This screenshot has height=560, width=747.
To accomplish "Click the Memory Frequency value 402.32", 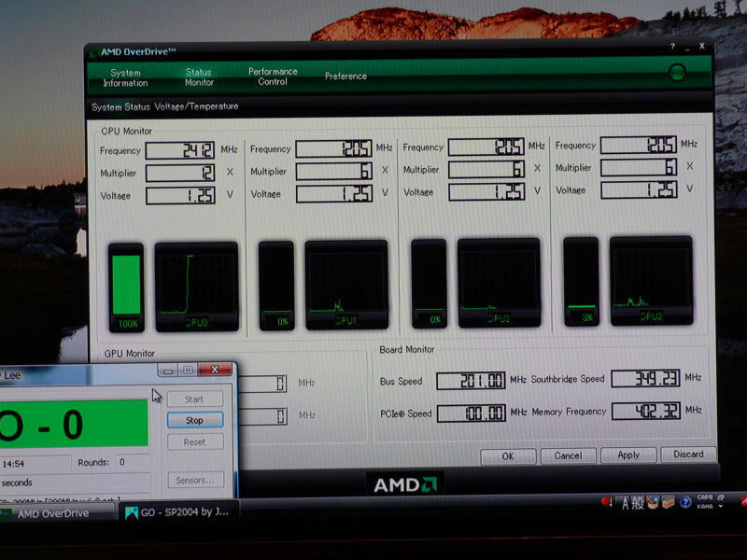I will [646, 411].
